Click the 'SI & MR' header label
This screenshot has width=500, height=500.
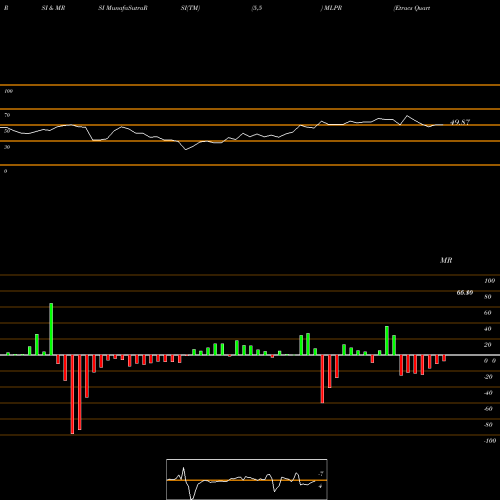coord(53,8)
